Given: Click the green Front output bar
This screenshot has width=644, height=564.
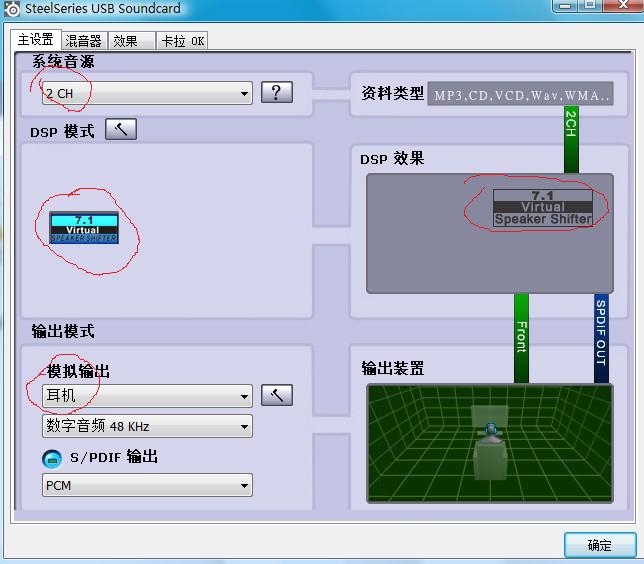Looking at the screenshot, I should (521, 338).
